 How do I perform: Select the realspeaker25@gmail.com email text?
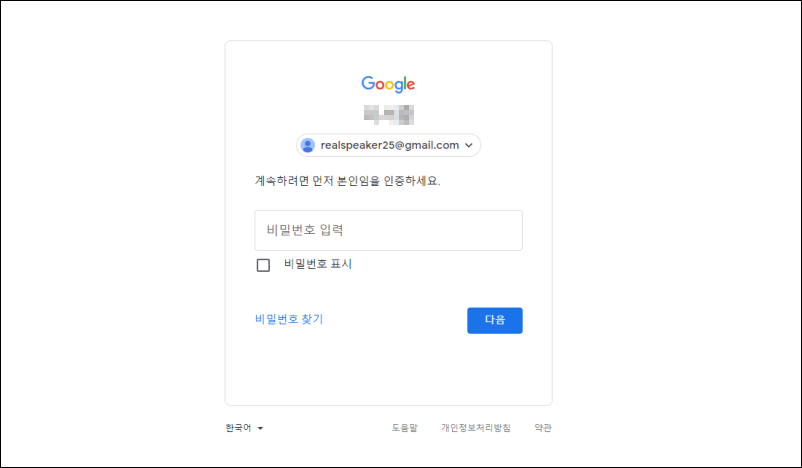[390, 145]
